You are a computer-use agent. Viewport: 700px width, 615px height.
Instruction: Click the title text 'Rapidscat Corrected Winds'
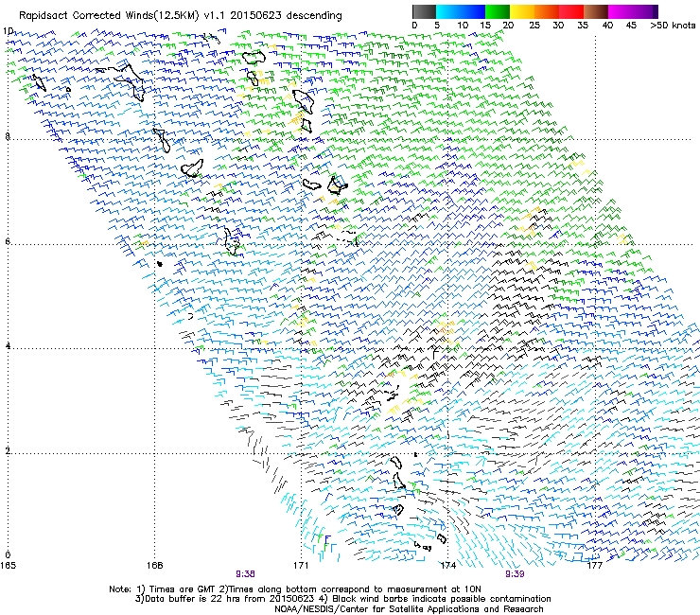86,16
